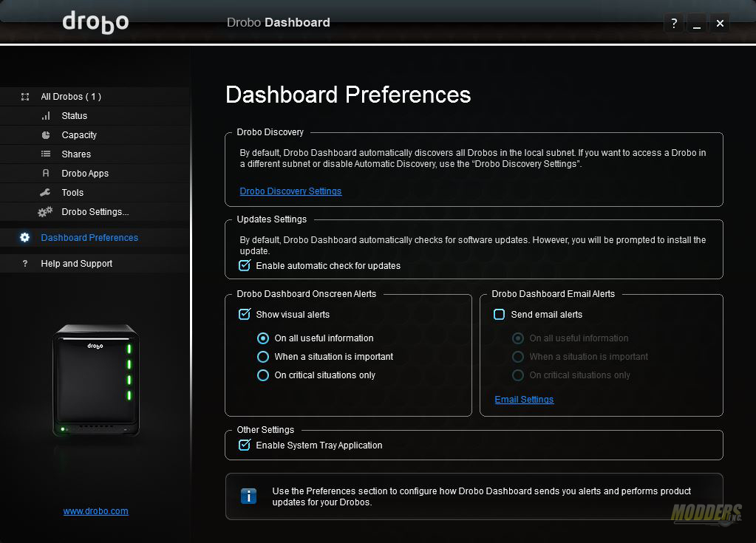Open help with the title bar question mark

pyautogui.click(x=674, y=23)
